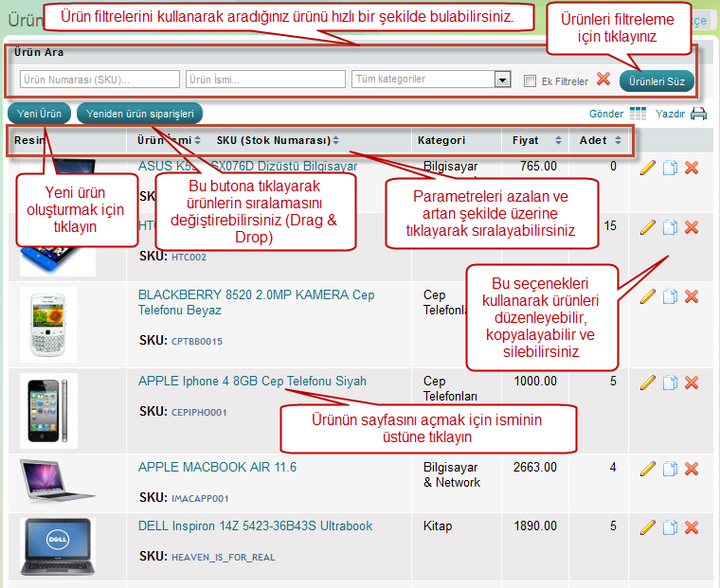Open the DELL Inspiron 14Z product link
The width and height of the screenshot is (720, 588).
pos(255,526)
